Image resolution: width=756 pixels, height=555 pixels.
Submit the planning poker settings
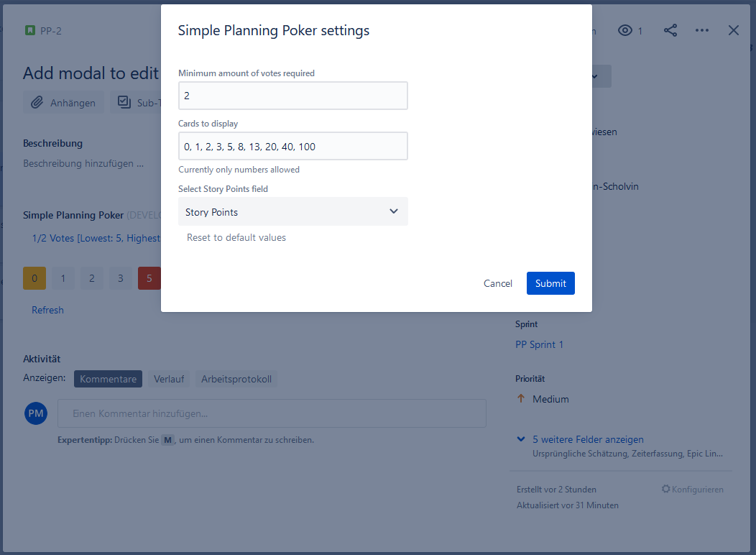[x=550, y=283]
